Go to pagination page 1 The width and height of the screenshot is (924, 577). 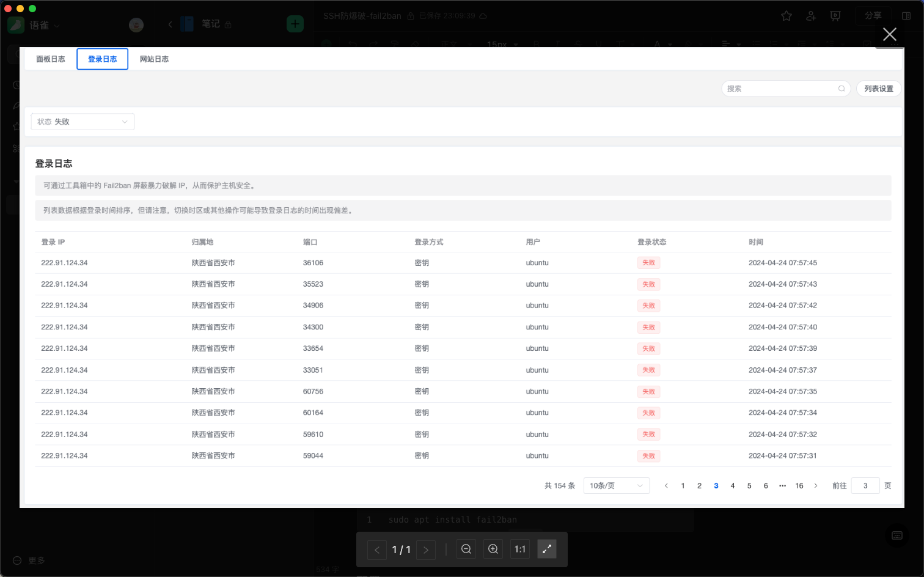point(683,486)
